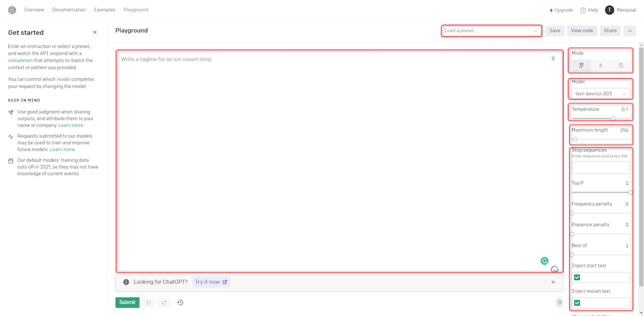Click the Top P slider handle
This screenshot has width=644, height=316.
click(x=630, y=193)
